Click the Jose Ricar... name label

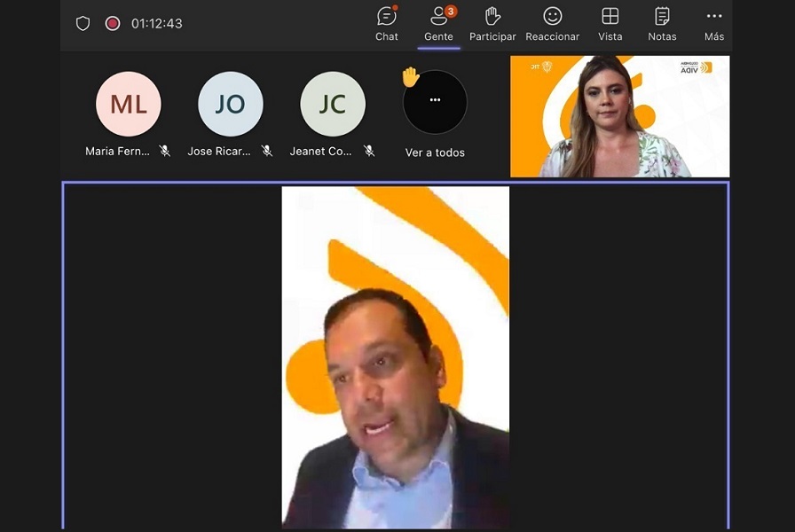pos(219,151)
